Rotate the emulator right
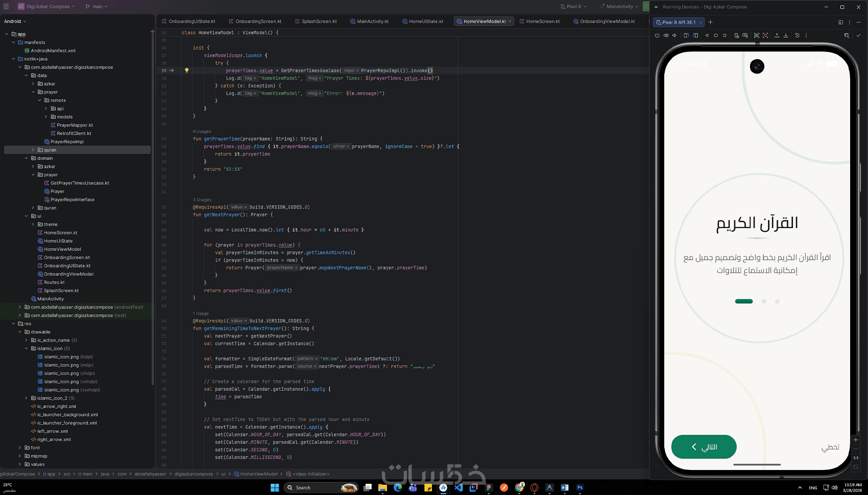This screenshot has height=495, width=868. point(695,36)
